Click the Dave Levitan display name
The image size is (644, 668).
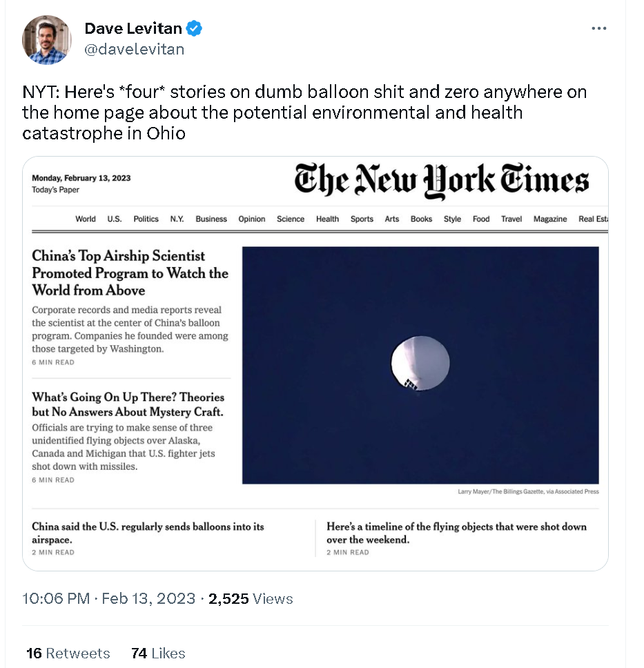click(x=133, y=28)
